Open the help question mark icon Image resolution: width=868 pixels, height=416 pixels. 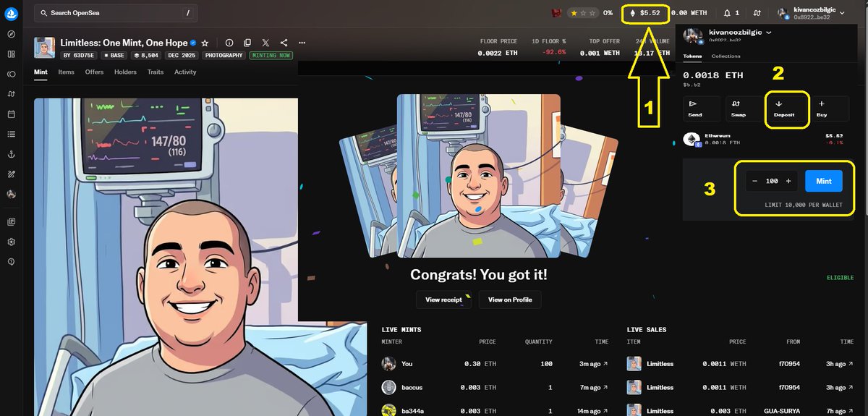[x=12, y=261]
